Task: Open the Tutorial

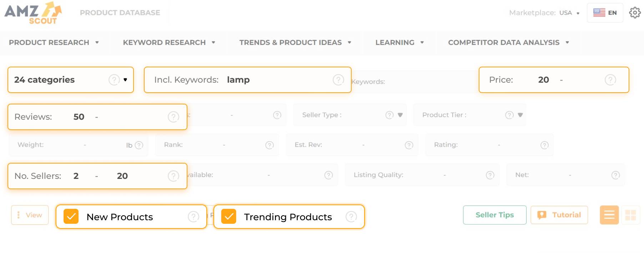Action: click(x=559, y=215)
